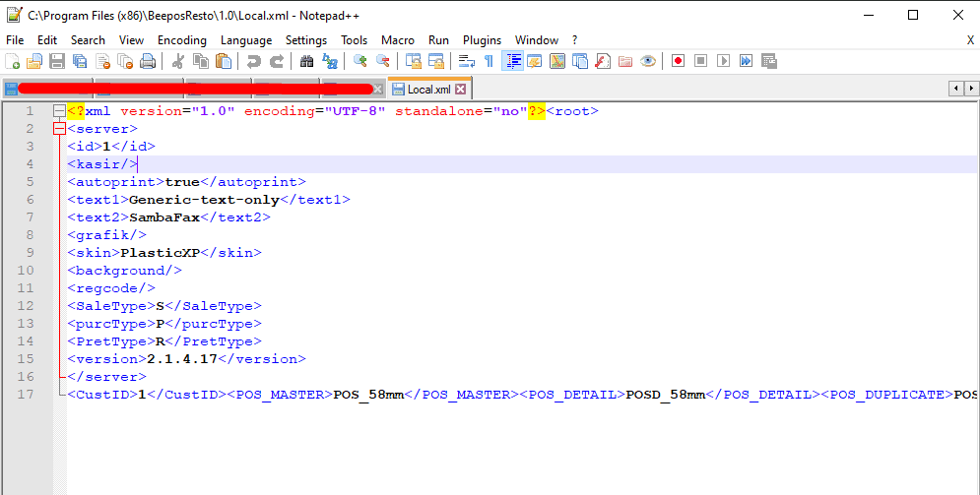Click the skin value "PlasticXP"
Viewport: 980px width, 495px height.
[161, 253]
